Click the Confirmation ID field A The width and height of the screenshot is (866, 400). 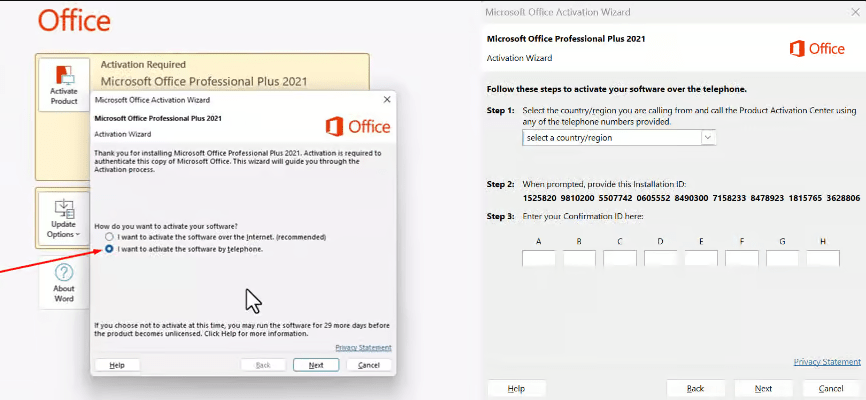(538, 259)
